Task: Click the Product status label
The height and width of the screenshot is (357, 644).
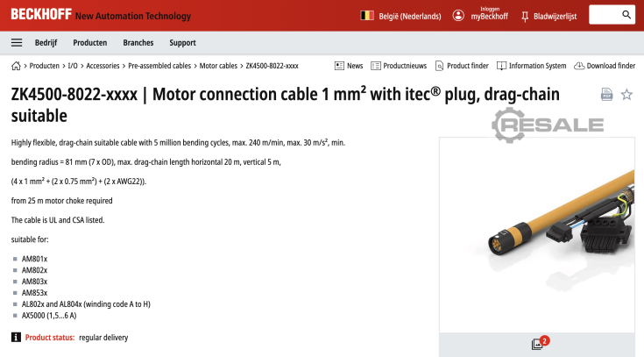Action: coord(50,338)
